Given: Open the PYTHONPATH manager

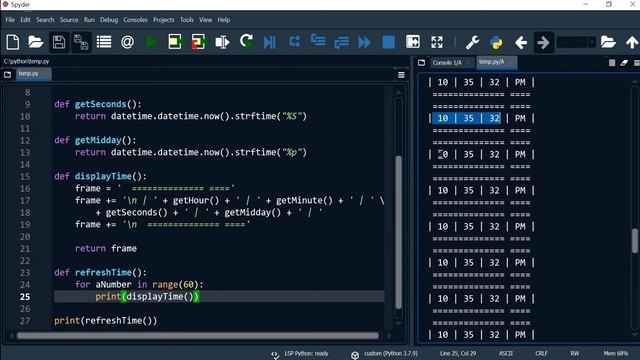Looking at the screenshot, I should tap(496, 42).
